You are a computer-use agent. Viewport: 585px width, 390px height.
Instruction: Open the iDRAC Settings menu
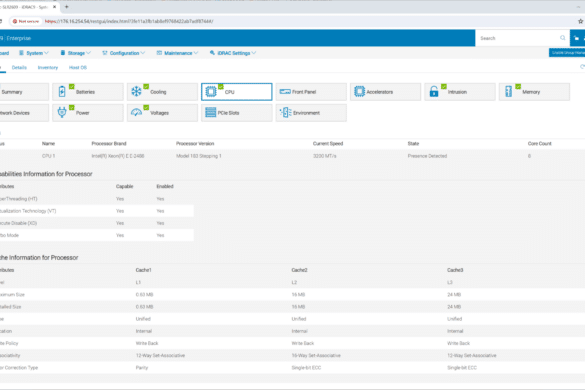pos(233,53)
